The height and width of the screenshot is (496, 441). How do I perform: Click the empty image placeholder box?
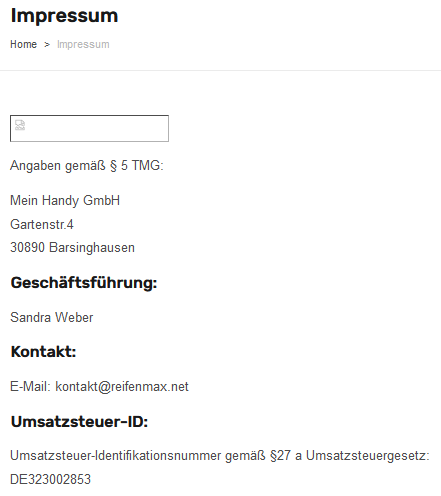[x=89, y=128]
